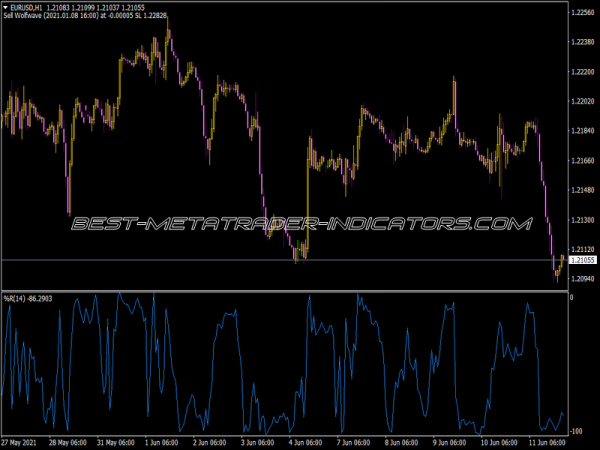This screenshot has height=450, width=600.
Task: Click the 1.22560 price axis label
Action: coord(582,13)
